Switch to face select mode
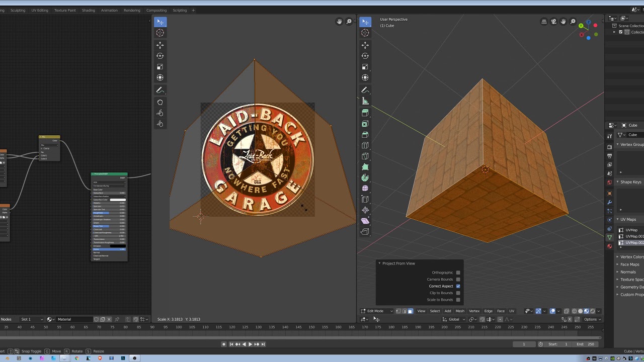Viewport: 644px width, 362px height. 410,311
